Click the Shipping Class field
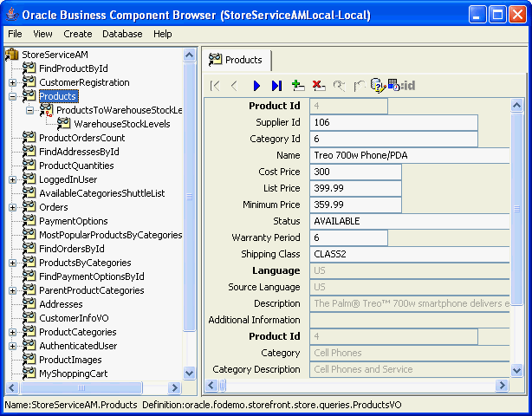The width and height of the screenshot is (532, 416). [x=410, y=254]
